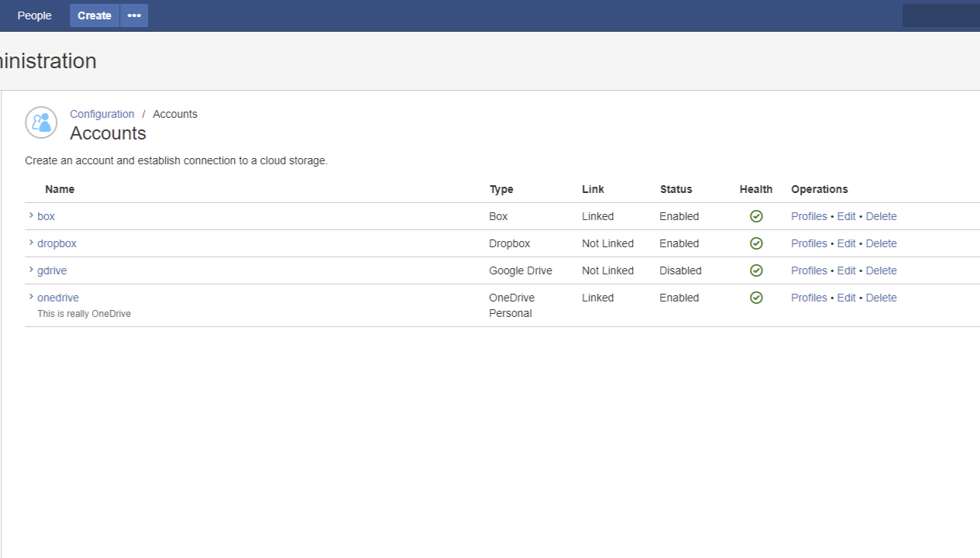Expand the dropbox account row
980x558 pixels.
tap(30, 243)
